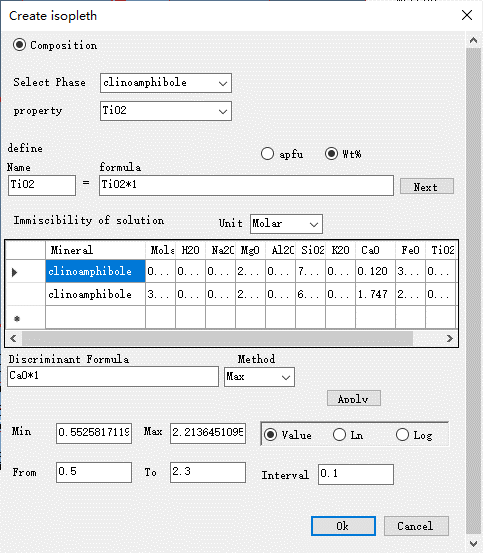The image size is (483, 553).
Task: Open the Method Max dropdown
Action: pos(259,377)
